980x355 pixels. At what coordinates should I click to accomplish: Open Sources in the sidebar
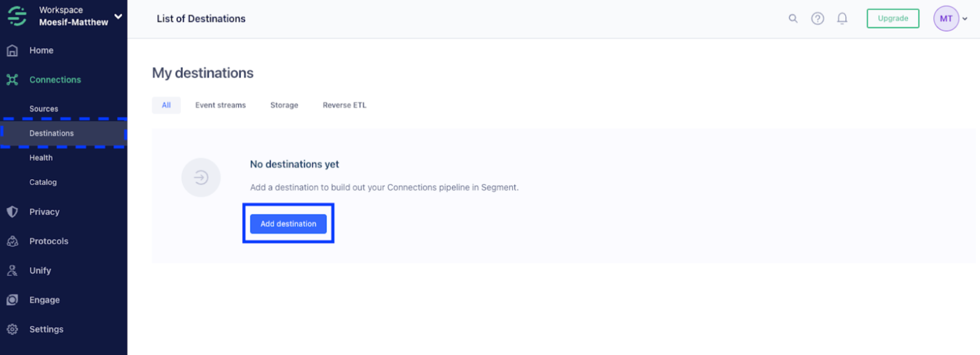(x=44, y=108)
